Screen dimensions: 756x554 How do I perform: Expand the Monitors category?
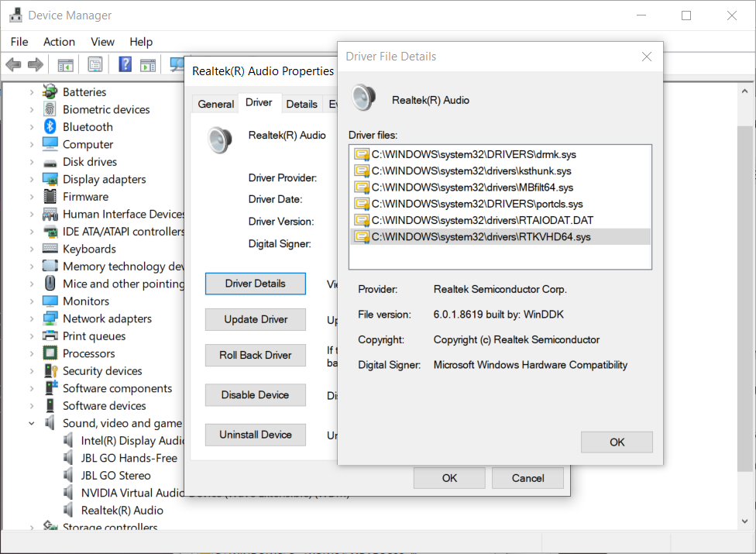click(x=32, y=301)
